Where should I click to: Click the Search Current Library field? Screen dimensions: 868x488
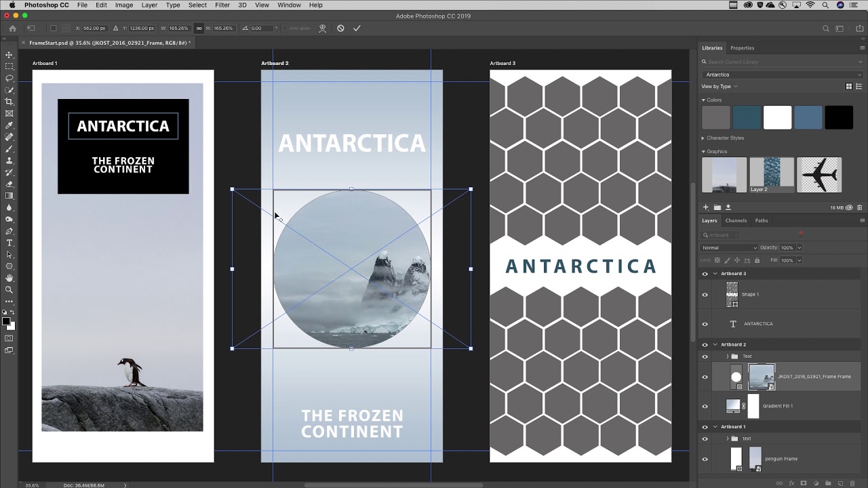coord(783,62)
